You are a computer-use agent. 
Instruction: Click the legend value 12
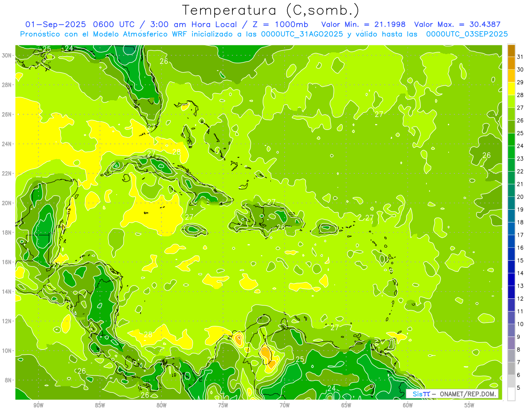(x=520, y=298)
